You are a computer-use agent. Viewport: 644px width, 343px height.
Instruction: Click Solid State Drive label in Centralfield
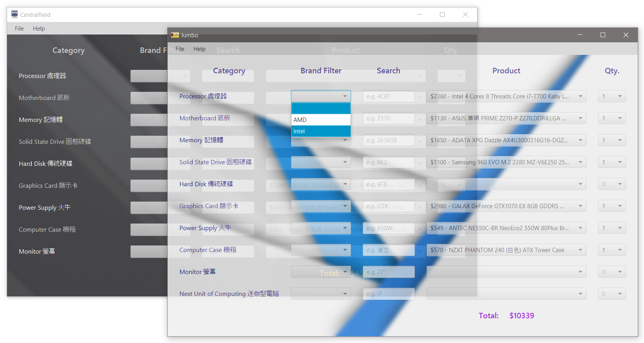[55, 142]
